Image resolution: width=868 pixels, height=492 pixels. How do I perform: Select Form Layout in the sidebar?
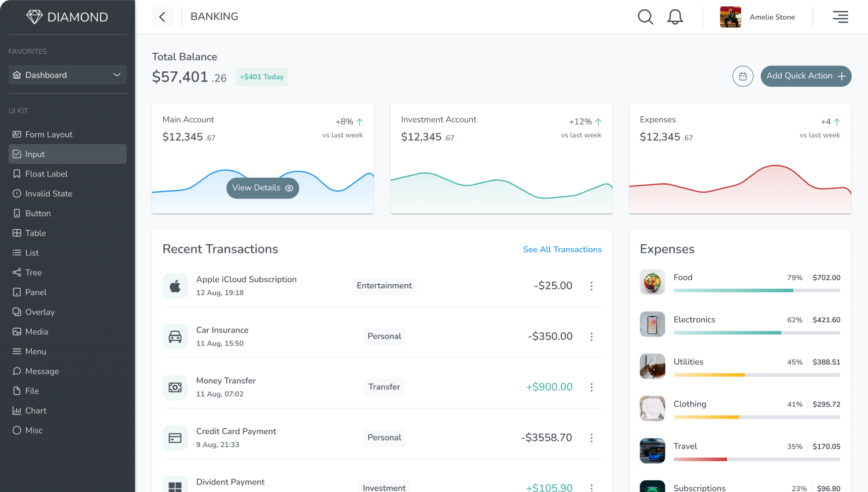pos(49,135)
